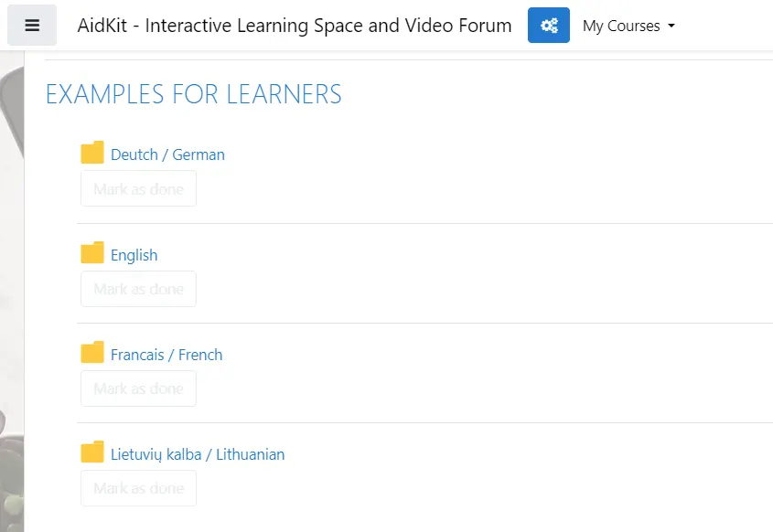
Task: Mark Francais / French as done
Action: pos(138,388)
